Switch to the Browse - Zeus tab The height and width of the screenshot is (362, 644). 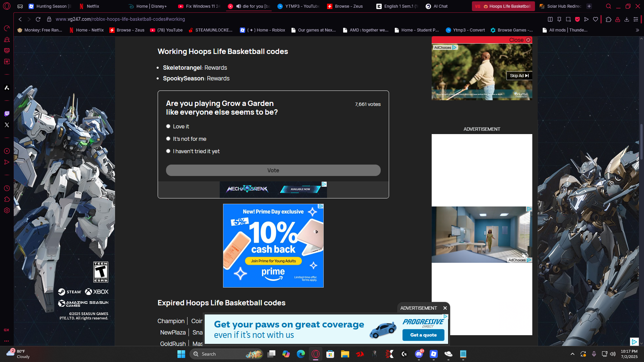349,6
